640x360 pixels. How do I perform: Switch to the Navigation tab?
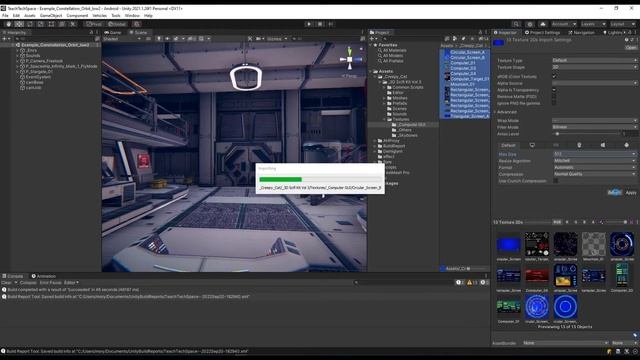click(582, 32)
